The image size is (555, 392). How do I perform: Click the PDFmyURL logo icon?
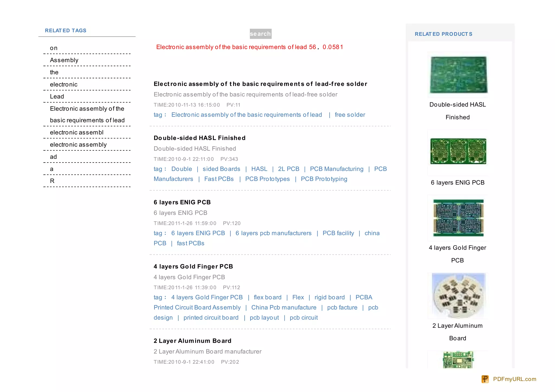(x=485, y=379)
